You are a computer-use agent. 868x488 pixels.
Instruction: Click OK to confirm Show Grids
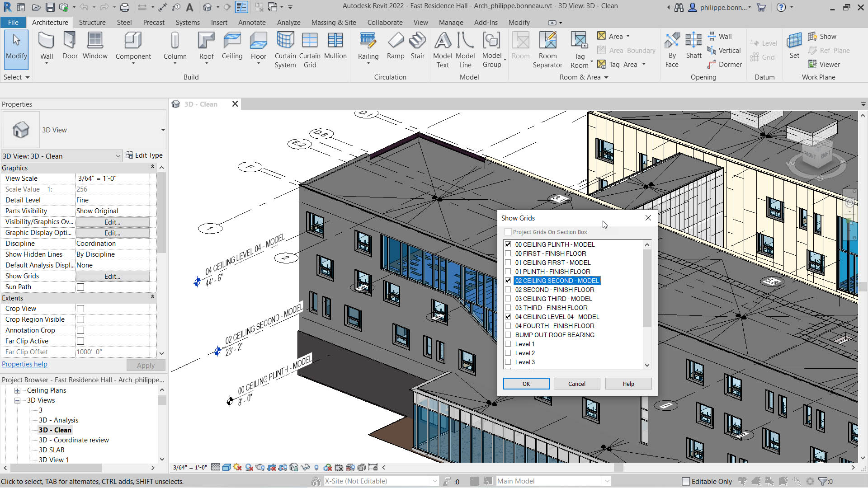click(x=526, y=383)
